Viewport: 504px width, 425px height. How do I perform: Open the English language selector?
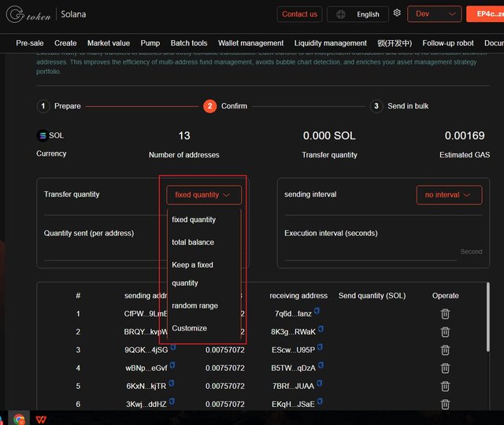pyautogui.click(x=358, y=14)
